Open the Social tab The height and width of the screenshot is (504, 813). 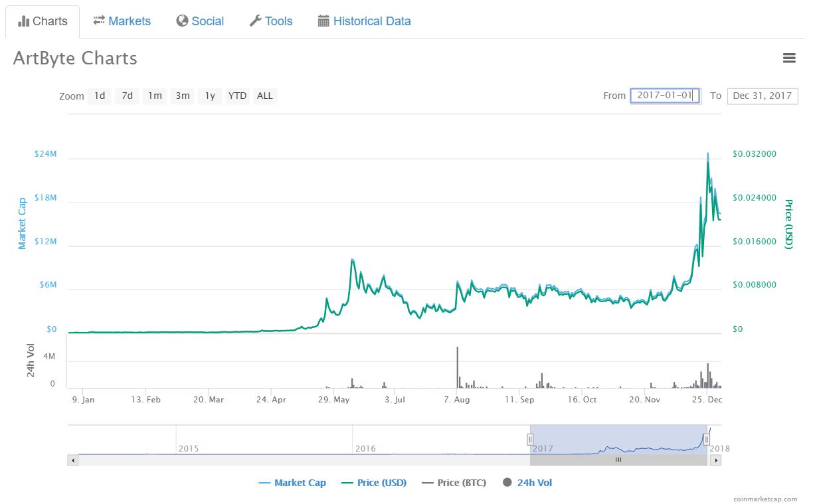tap(200, 21)
